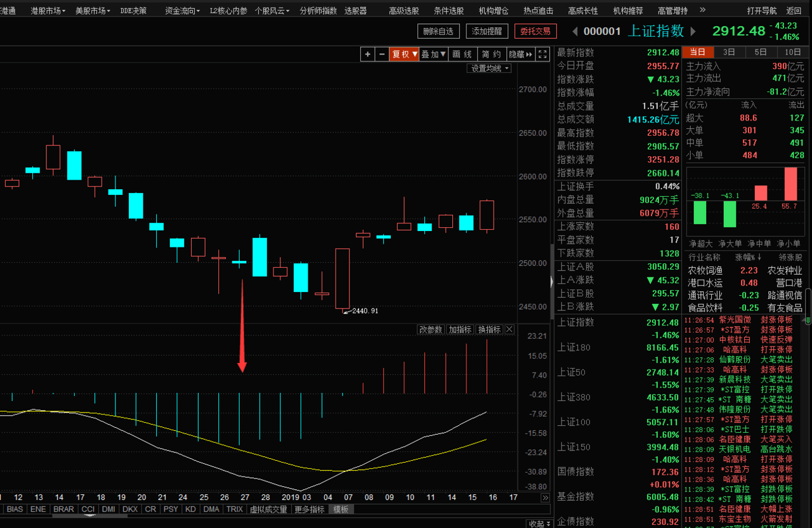Go to next stock arrow

693,31
